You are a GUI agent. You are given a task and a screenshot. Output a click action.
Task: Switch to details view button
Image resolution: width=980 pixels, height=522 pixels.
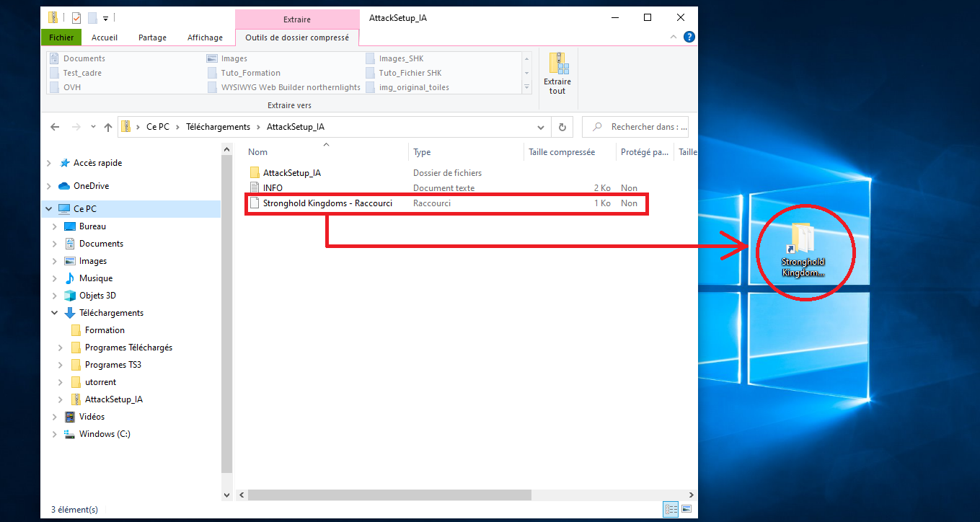coord(671,509)
